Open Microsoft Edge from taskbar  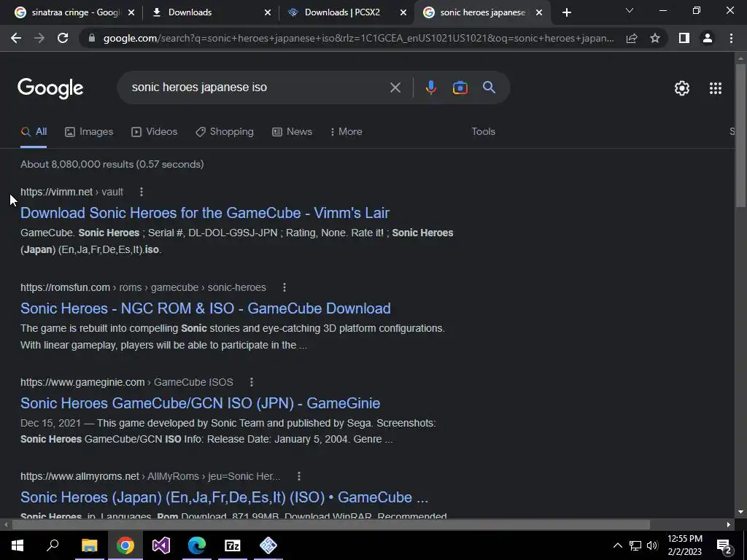(197, 545)
